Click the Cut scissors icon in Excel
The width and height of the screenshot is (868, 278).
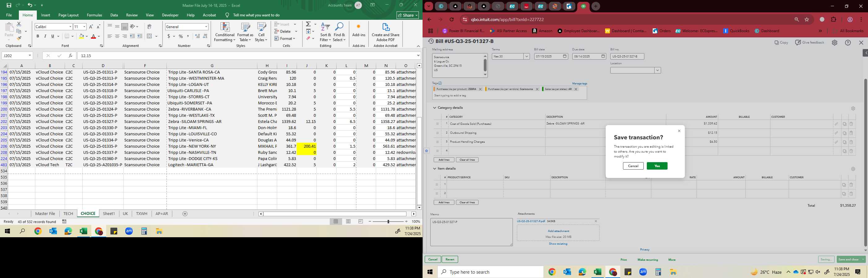tap(19, 24)
